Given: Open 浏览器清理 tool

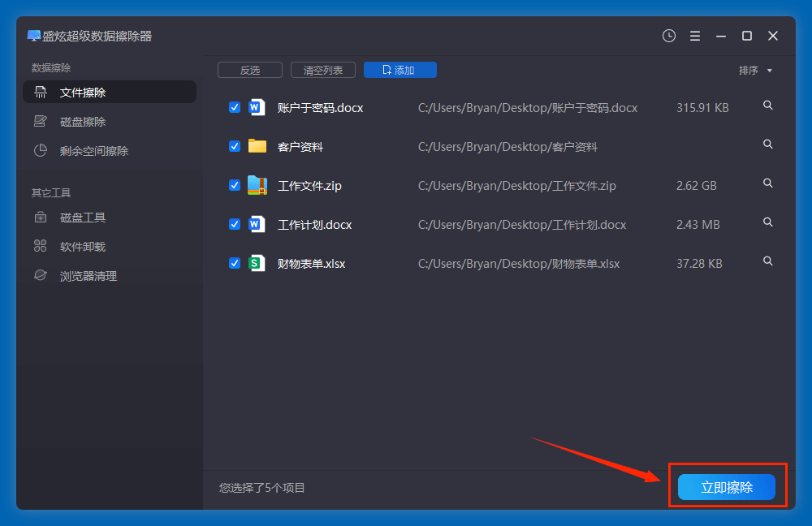Looking at the screenshot, I should coord(89,276).
